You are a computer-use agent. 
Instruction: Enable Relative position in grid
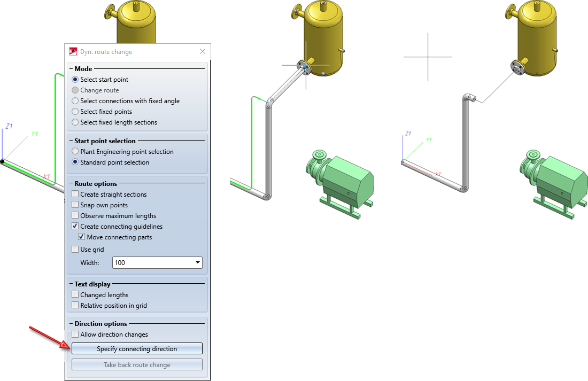75,305
